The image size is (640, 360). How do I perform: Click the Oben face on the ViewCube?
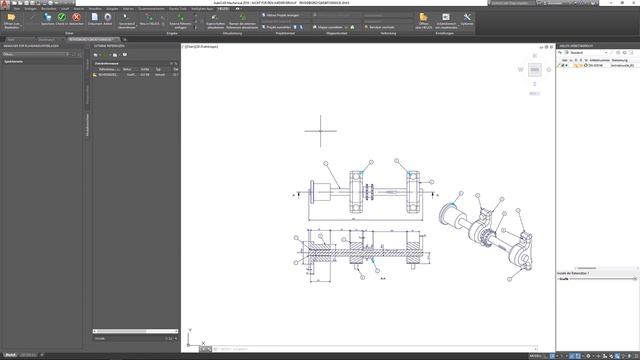click(535, 70)
